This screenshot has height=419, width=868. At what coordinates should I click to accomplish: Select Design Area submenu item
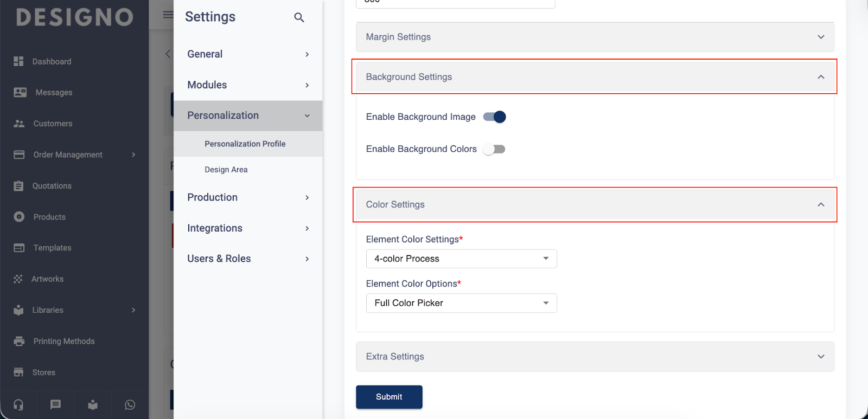226,170
